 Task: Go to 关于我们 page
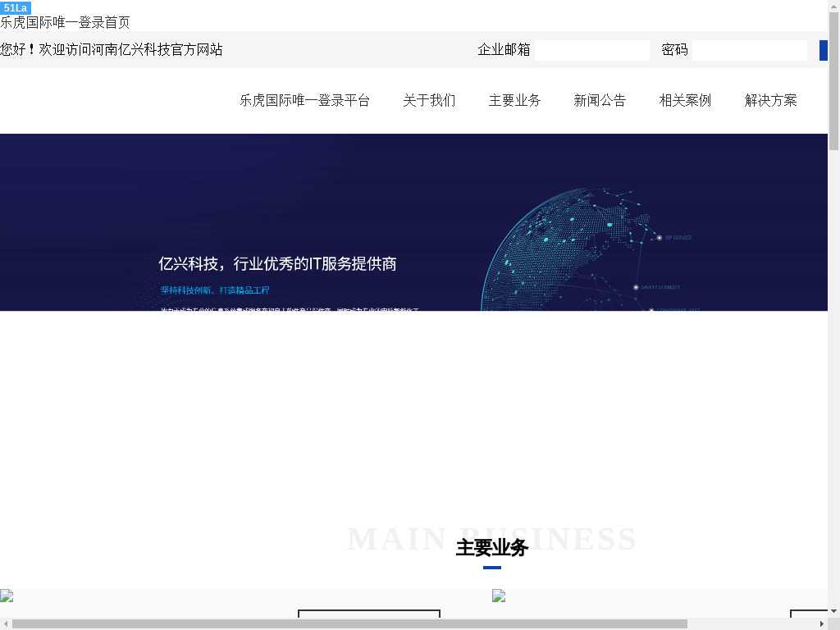pos(429,100)
